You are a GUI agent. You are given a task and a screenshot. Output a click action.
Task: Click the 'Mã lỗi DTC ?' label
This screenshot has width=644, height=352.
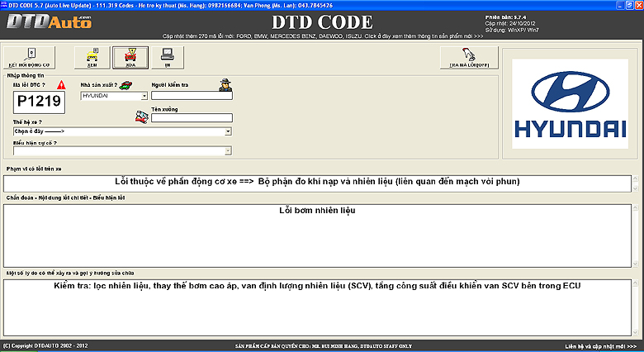29,85
